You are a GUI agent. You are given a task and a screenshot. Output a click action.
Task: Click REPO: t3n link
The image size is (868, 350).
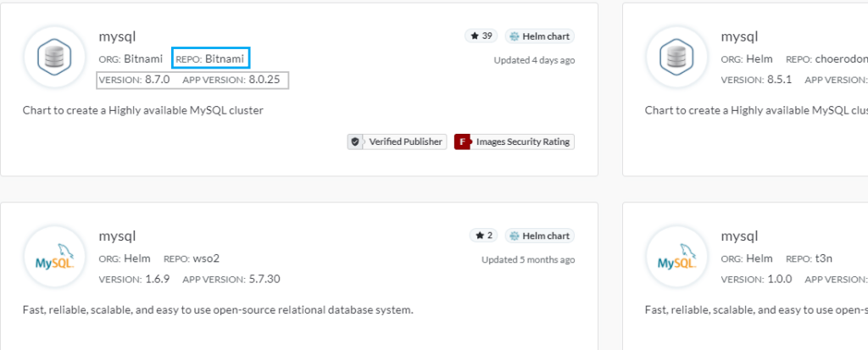click(809, 258)
